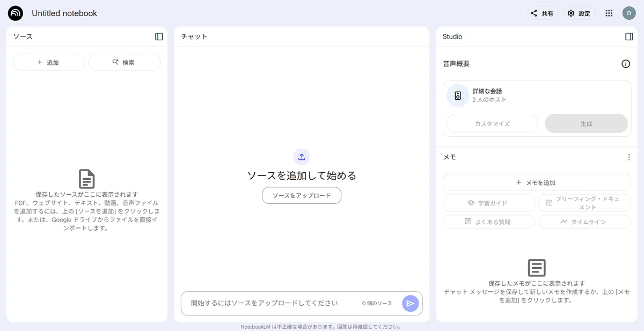Click the 音声概要 heading

pyautogui.click(x=456, y=64)
